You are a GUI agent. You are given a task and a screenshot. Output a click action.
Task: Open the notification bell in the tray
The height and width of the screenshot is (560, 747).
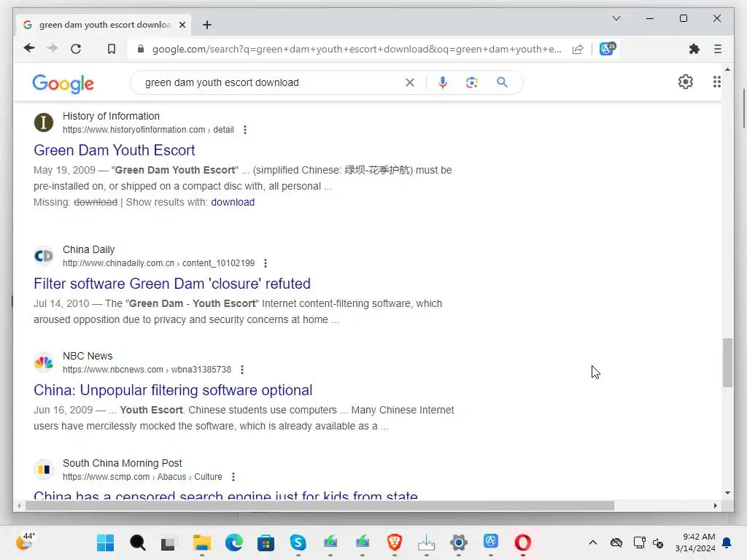tap(727, 542)
